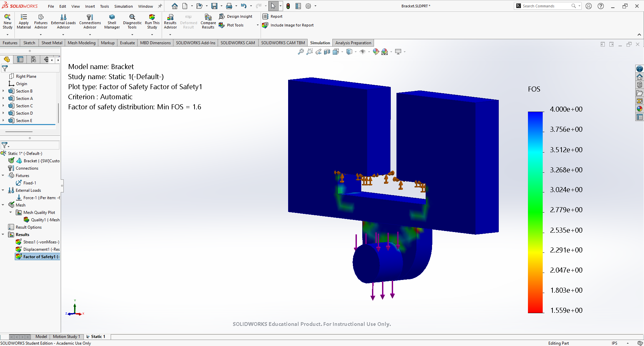Click the Rebuild traffic light icon

(288, 6)
